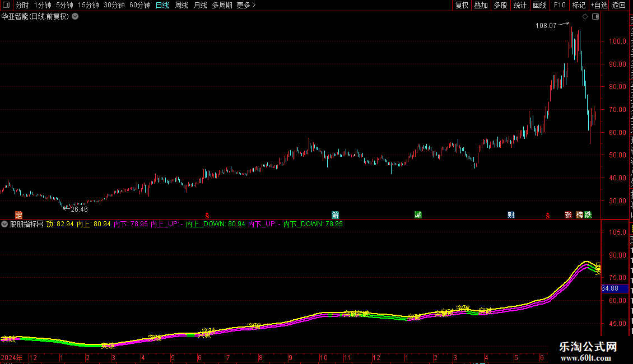Viewport: 633px width, 364px height.
Task: Click the 财 event marker icon
Action: click(x=511, y=215)
